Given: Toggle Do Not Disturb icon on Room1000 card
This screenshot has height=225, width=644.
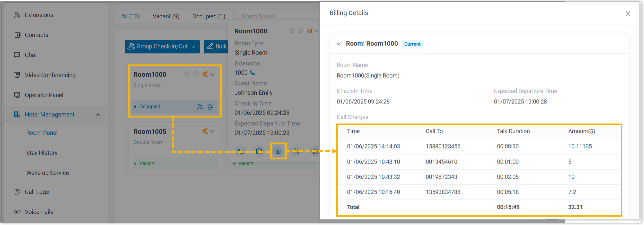Looking at the screenshot, I should click(x=196, y=74).
